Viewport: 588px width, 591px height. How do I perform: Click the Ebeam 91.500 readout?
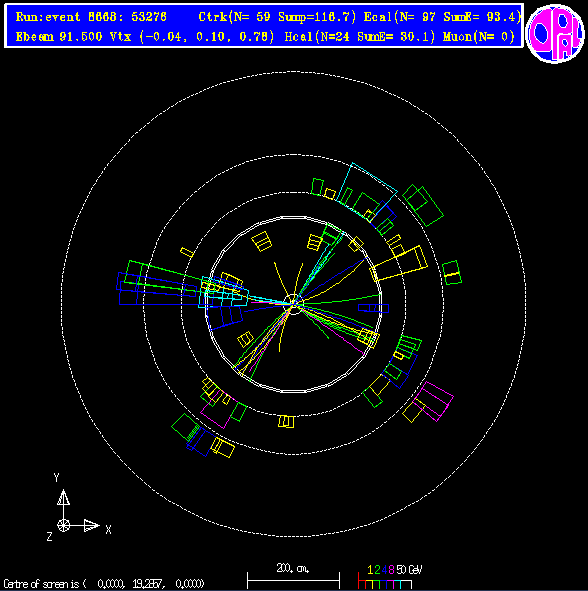59,37
